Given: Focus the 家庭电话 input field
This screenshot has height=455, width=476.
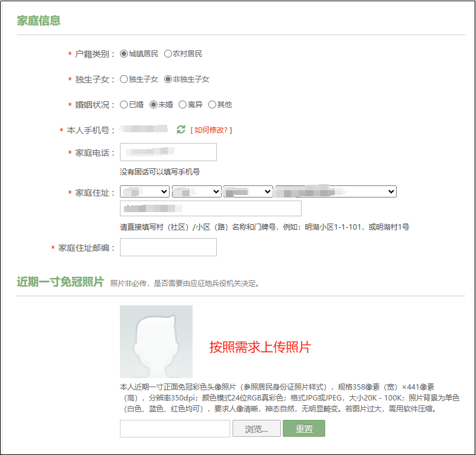Looking at the screenshot, I should tap(168, 152).
